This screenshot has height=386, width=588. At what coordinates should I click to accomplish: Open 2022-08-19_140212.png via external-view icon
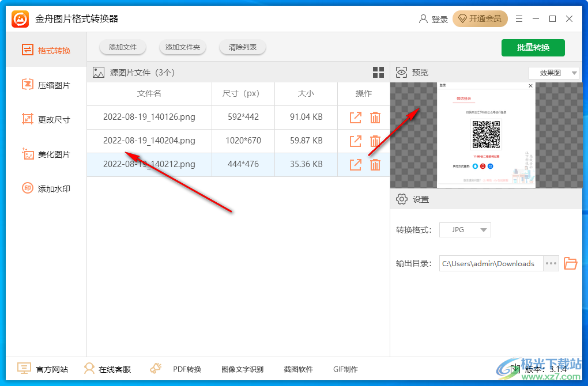coord(355,164)
